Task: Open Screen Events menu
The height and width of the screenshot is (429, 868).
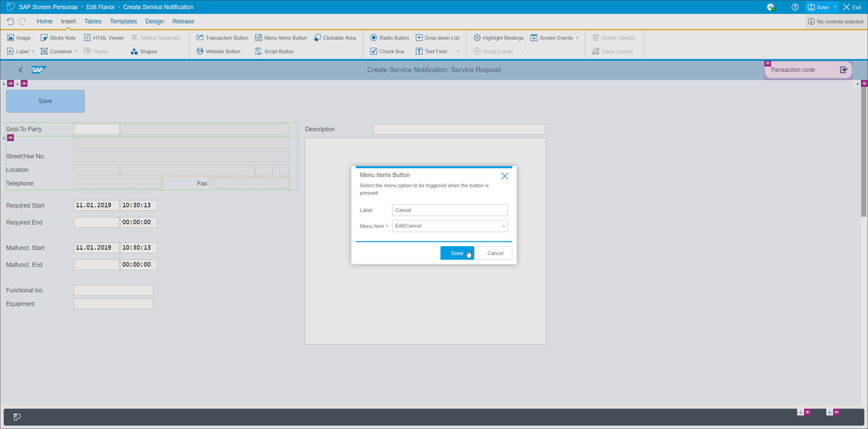Action: 552,37
